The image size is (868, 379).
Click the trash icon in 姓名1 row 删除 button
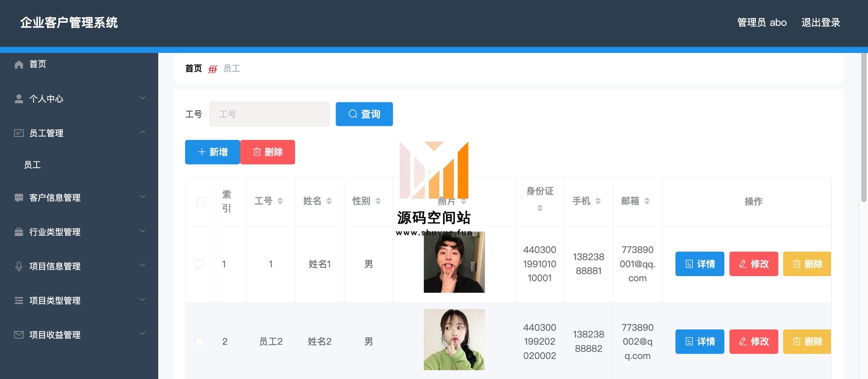pyautogui.click(x=797, y=264)
